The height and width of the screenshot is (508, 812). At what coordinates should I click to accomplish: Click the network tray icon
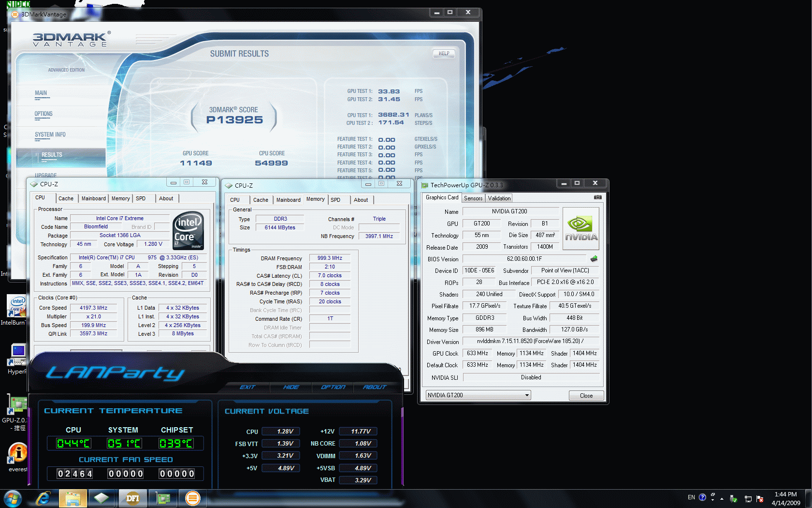click(748, 499)
